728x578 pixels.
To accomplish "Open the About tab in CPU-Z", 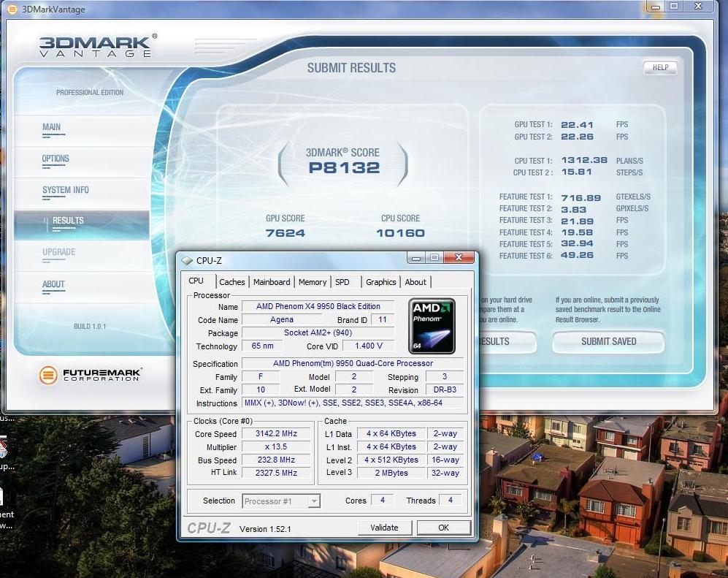I will point(415,282).
